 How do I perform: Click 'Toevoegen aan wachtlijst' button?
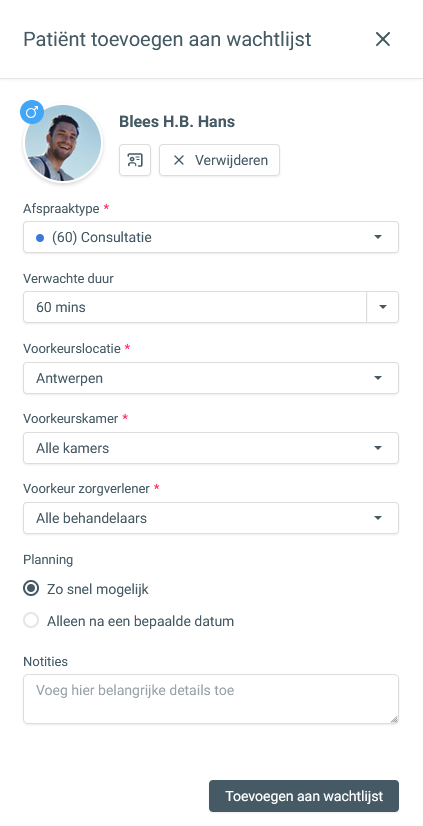pos(304,796)
